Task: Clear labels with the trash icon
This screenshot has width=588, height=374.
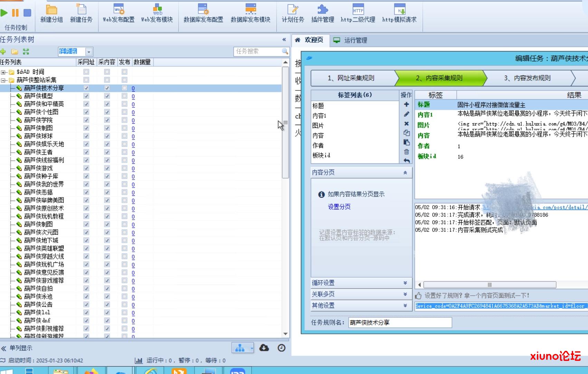Action: click(x=406, y=152)
